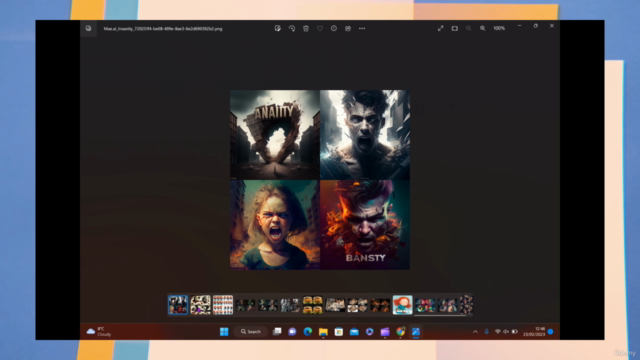Viewport: 640px width, 360px height.
Task: Select the first filmstrip thumbnail with blue outline
Action: pyautogui.click(x=178, y=304)
